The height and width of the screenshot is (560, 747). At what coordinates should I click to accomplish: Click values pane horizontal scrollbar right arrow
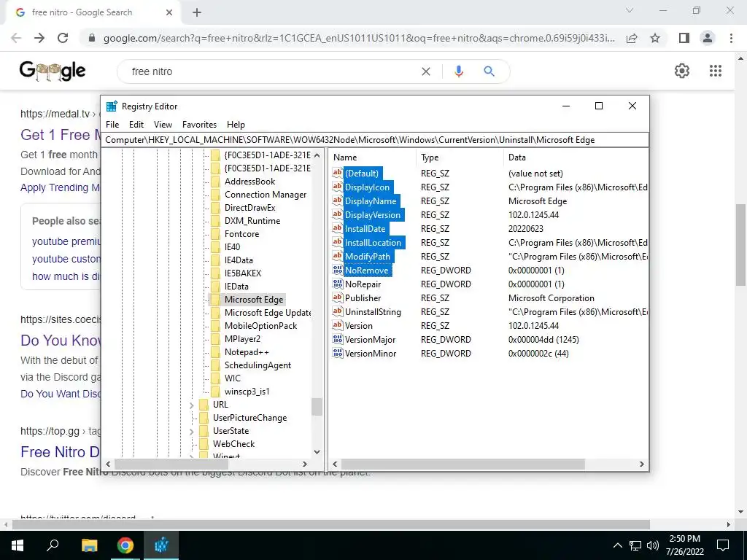point(642,464)
